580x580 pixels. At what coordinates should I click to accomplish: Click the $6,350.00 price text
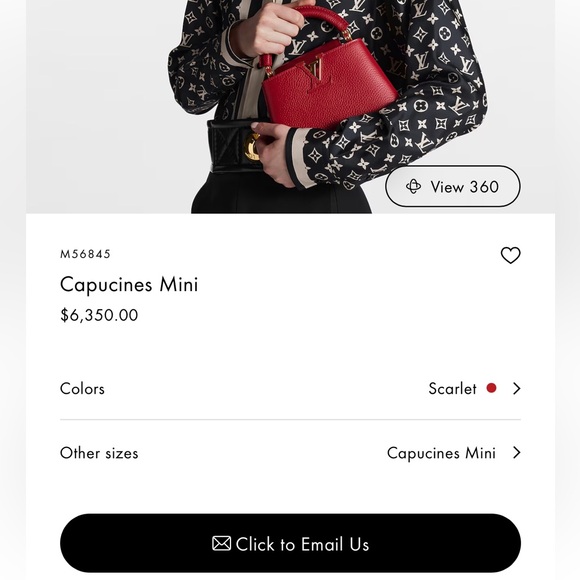point(99,315)
